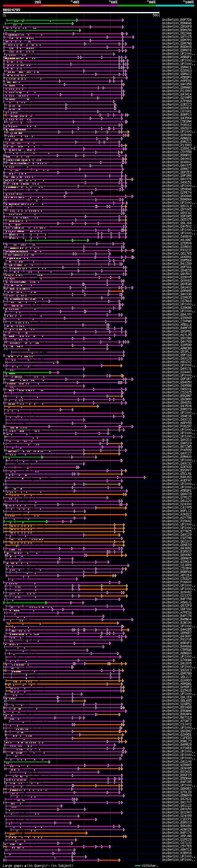This screenshot has width=197, height=868.
Task: Select the UniRef100_P13993 label
Action: pyautogui.click(x=177, y=91)
